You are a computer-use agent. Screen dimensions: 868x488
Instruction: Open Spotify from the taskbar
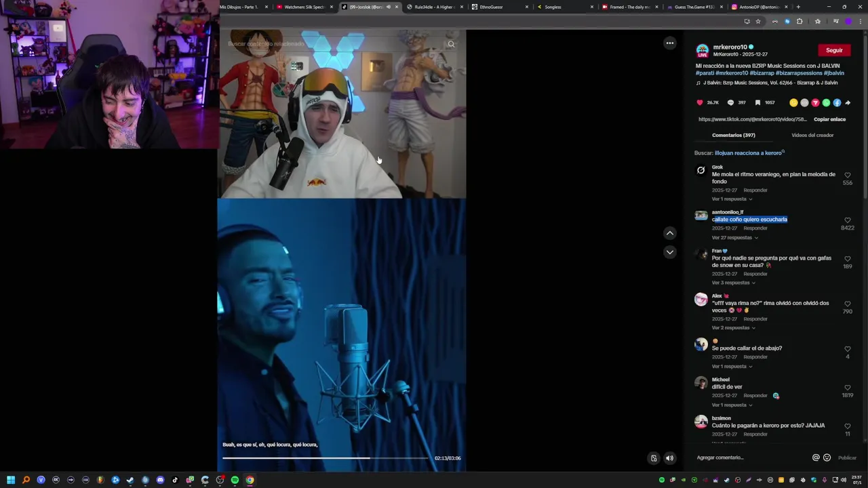coord(235,480)
